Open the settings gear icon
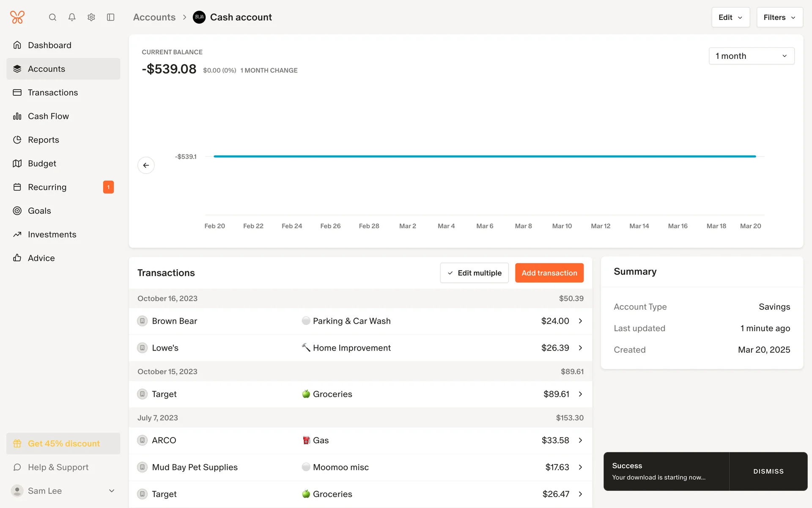 click(x=91, y=17)
